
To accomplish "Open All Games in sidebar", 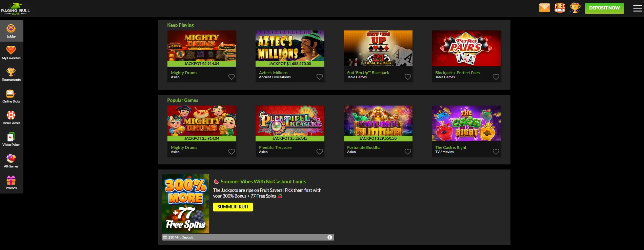I will (11, 161).
